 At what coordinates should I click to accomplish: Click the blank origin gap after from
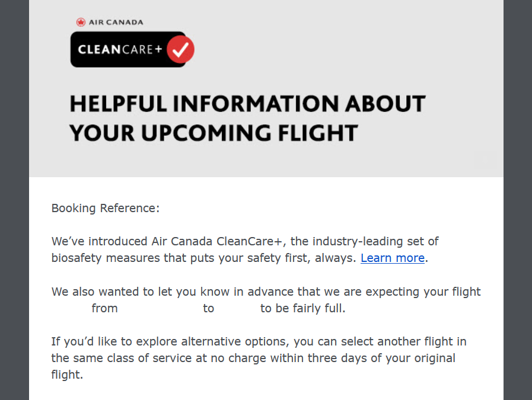[x=161, y=309]
